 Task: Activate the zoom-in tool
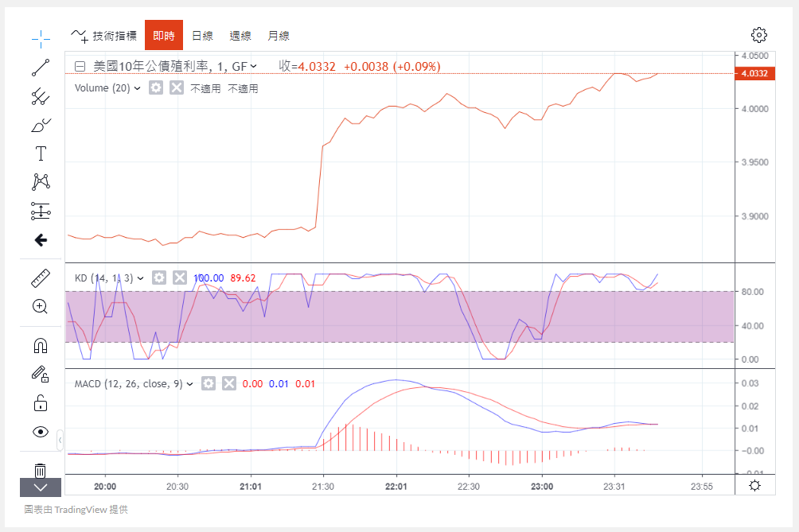click(x=41, y=306)
